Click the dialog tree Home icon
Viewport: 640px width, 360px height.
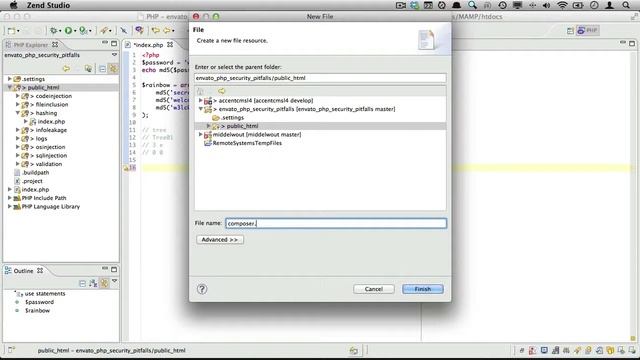click(x=200, y=91)
